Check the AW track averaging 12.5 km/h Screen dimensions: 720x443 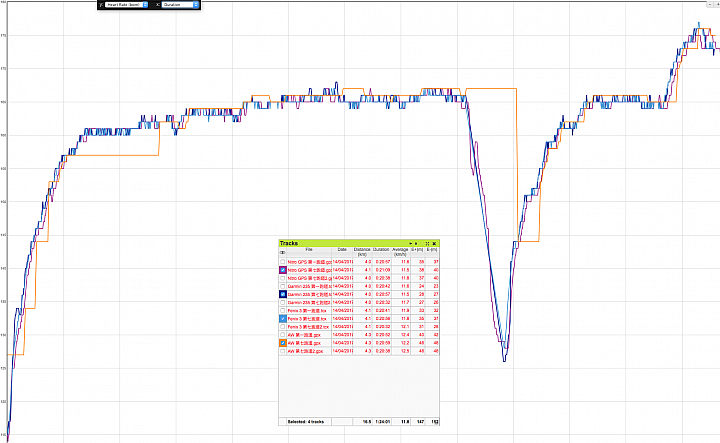[282, 351]
